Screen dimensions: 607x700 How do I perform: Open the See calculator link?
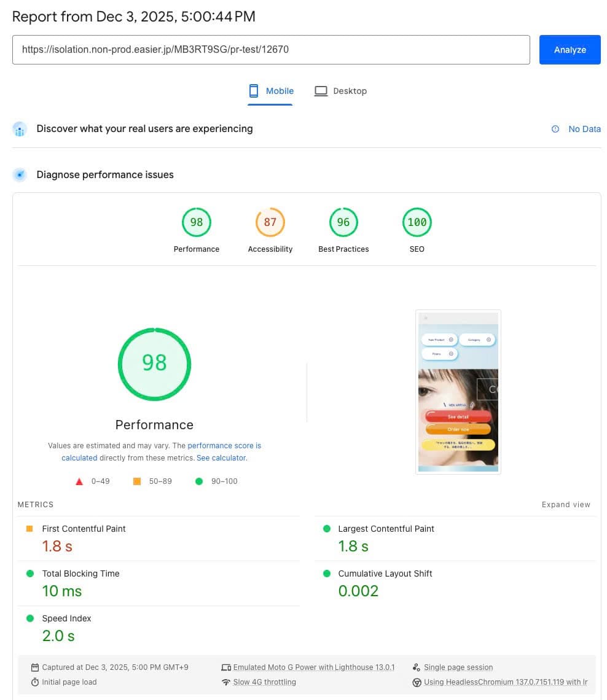click(221, 458)
